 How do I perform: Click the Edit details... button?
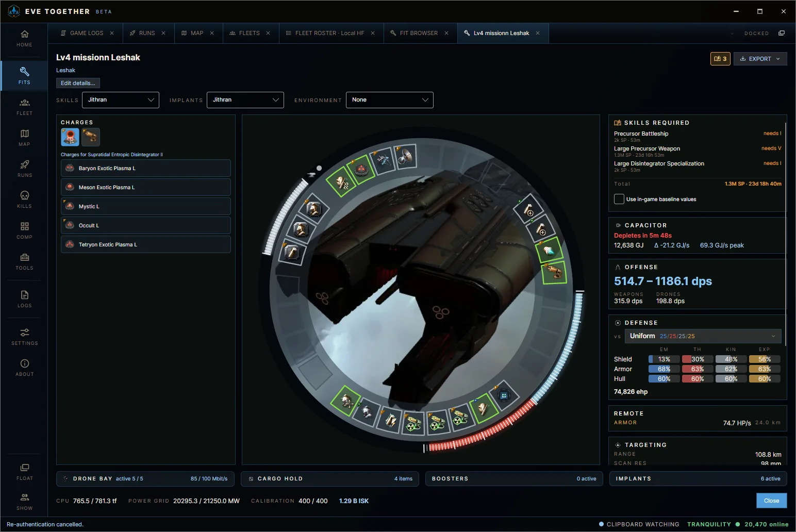pos(78,83)
